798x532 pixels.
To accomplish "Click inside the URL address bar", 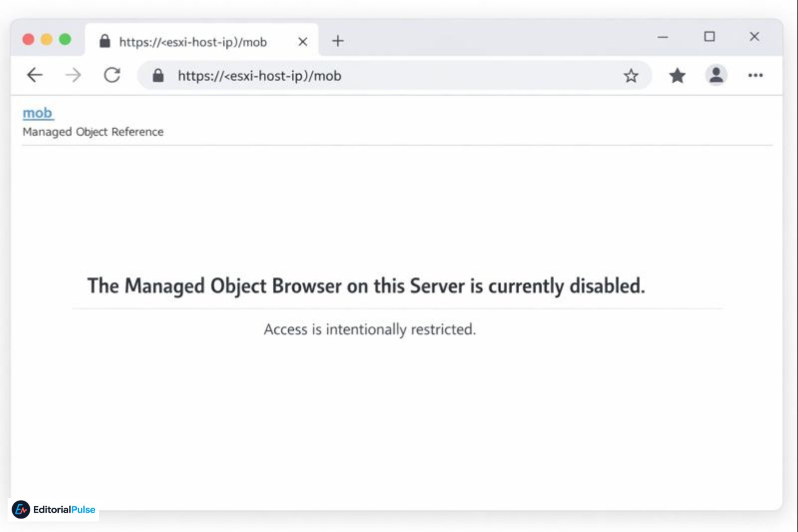I will pyautogui.click(x=349, y=75).
